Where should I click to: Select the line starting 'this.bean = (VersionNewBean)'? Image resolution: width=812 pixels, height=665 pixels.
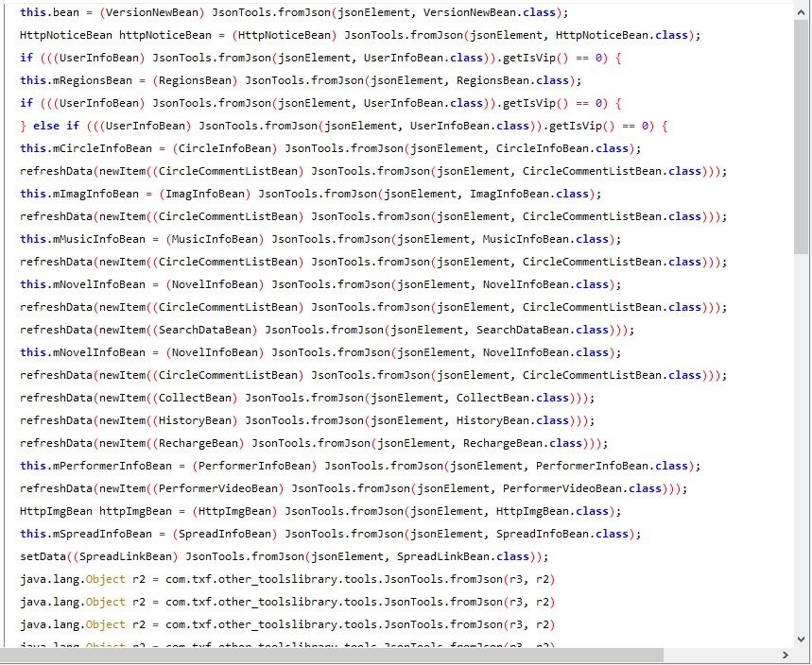[x=294, y=12]
